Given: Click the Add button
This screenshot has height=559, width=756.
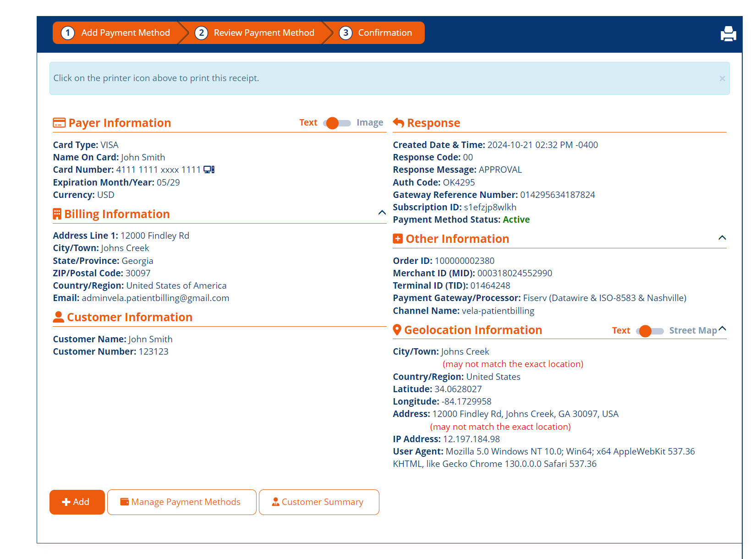Looking at the screenshot, I should pos(77,502).
